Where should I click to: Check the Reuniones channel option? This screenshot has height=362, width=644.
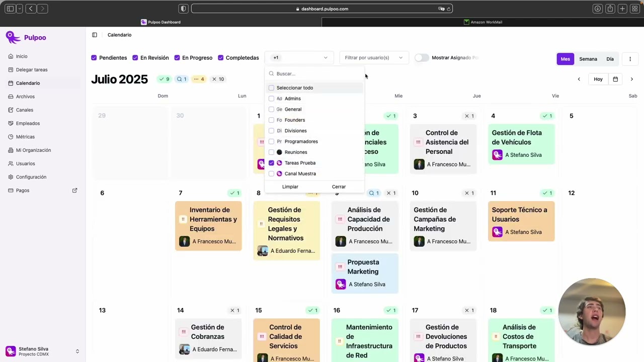(x=272, y=152)
